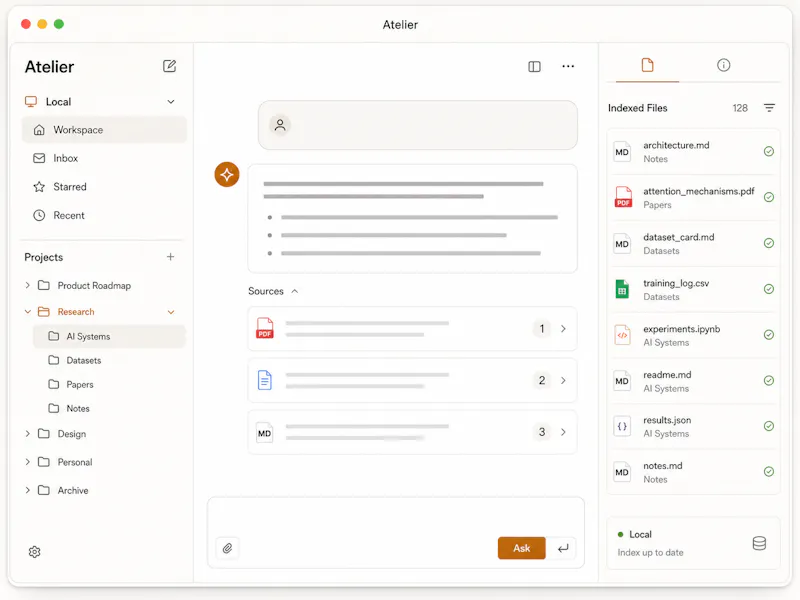Click the results.json braces icon
800x600 pixels.
click(x=622, y=427)
